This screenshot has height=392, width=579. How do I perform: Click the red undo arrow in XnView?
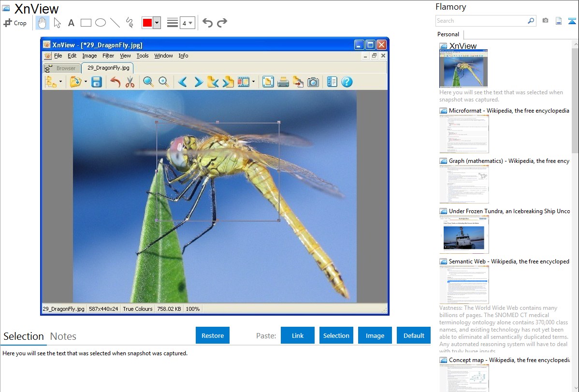pos(116,82)
